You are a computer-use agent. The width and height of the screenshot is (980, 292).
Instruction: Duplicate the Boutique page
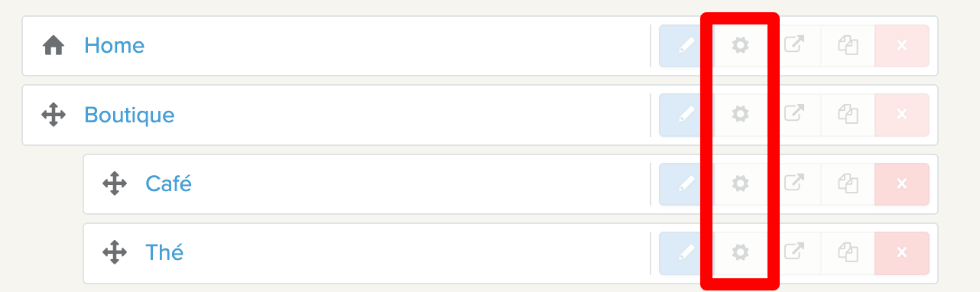(848, 115)
